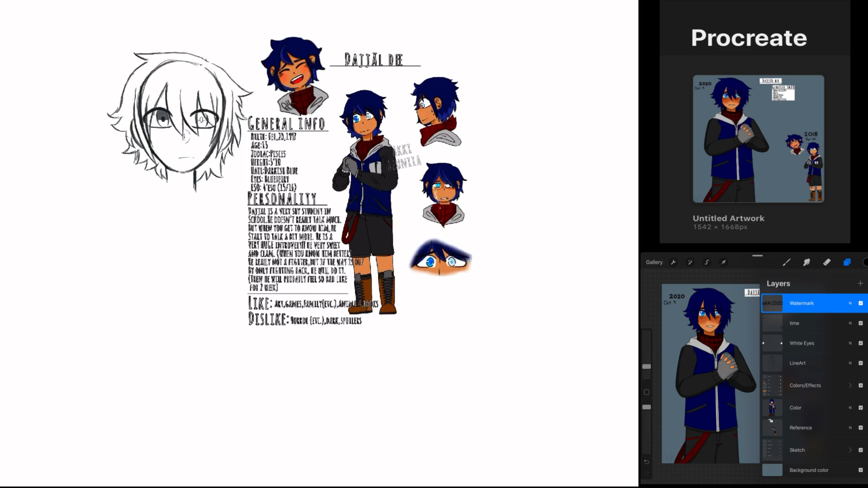Hide the Colors/Effects group

tap(861, 385)
